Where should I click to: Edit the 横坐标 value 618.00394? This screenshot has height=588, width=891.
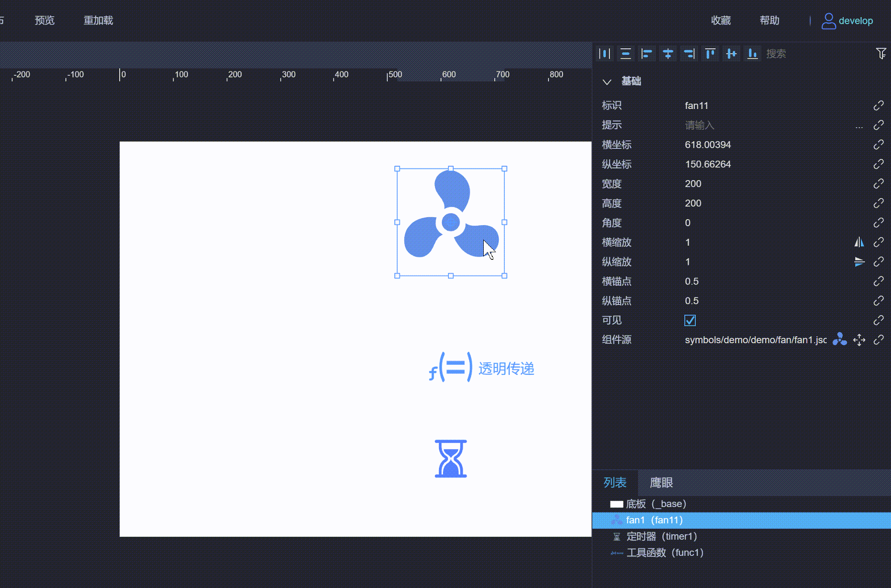click(774, 145)
